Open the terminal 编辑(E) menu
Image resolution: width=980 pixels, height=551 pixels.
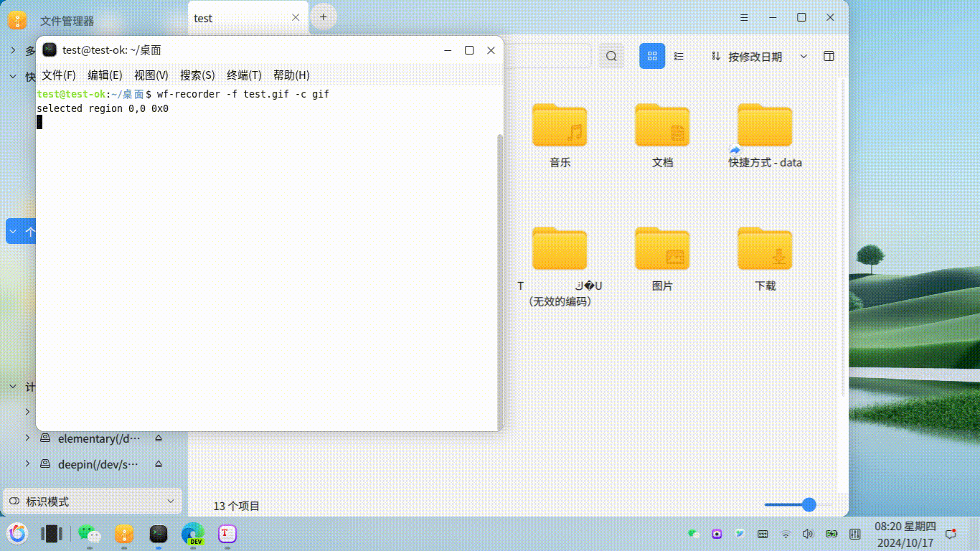pyautogui.click(x=105, y=75)
